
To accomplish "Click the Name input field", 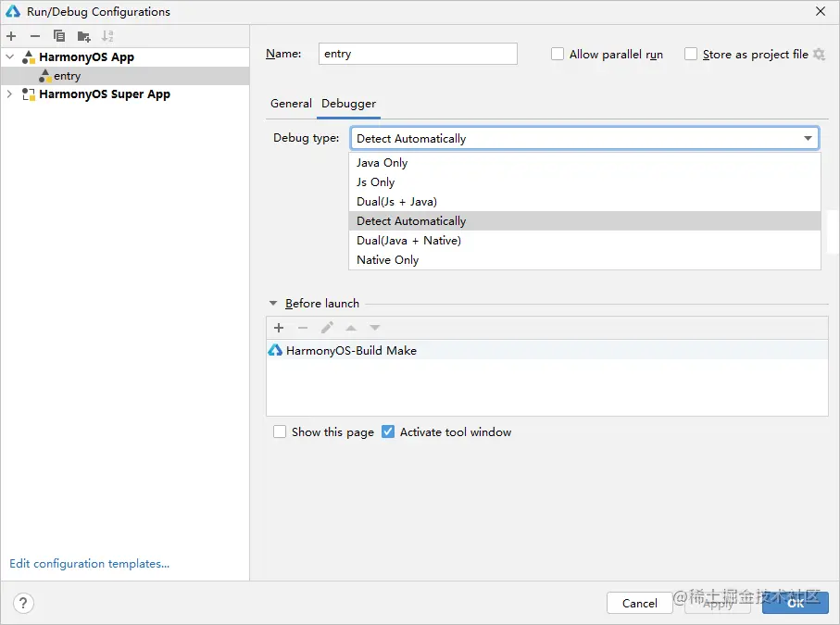I will point(418,54).
